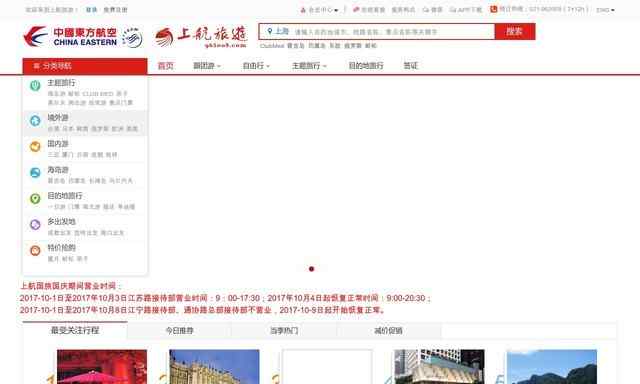640x384 pixels.
Task: Expand the 自由行 navigation dropdown
Action: pyautogui.click(x=256, y=66)
